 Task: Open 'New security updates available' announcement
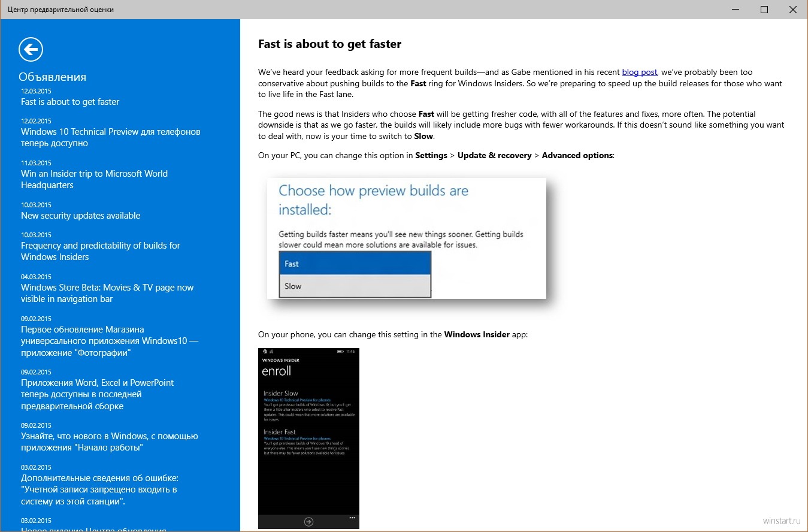pyautogui.click(x=81, y=216)
